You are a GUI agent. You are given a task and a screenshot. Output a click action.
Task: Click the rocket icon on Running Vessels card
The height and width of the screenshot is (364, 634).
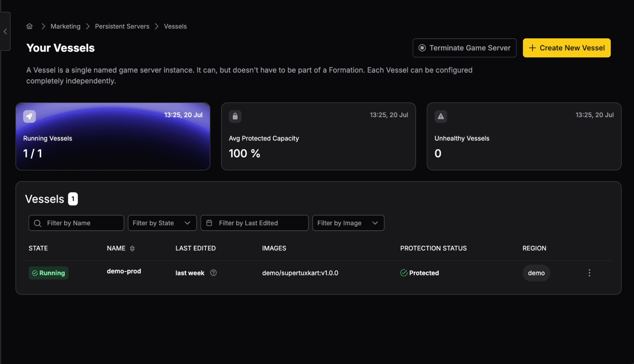29,116
